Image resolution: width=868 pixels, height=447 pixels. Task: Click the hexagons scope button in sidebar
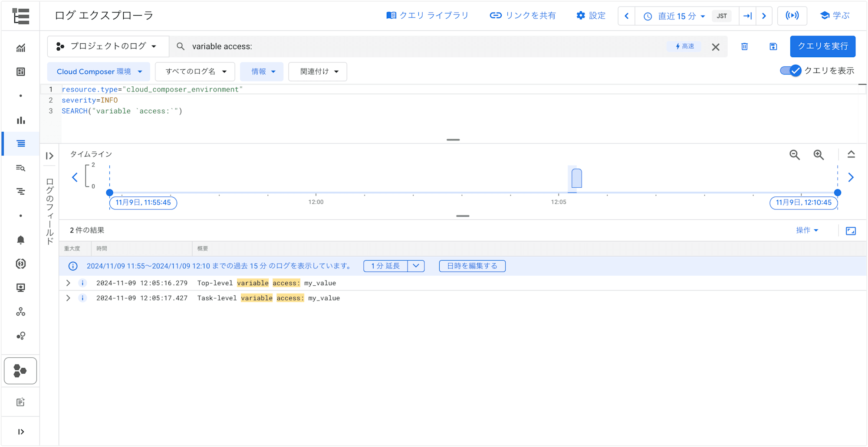[20, 371]
